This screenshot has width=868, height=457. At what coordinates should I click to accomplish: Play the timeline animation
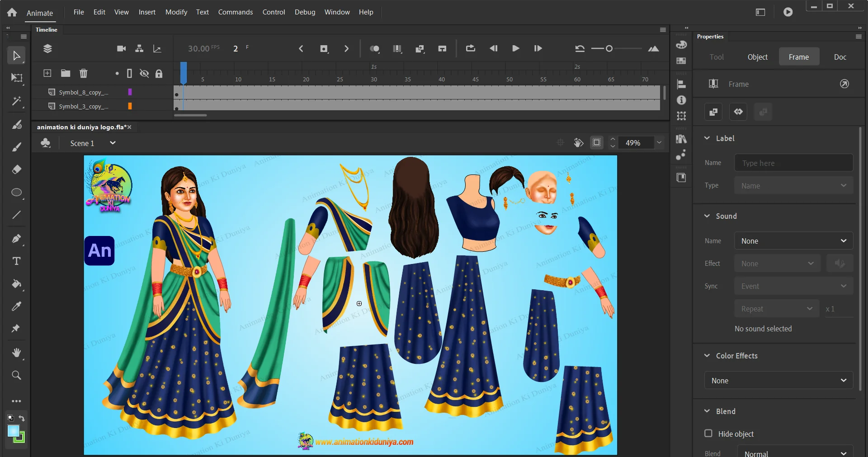(515, 48)
